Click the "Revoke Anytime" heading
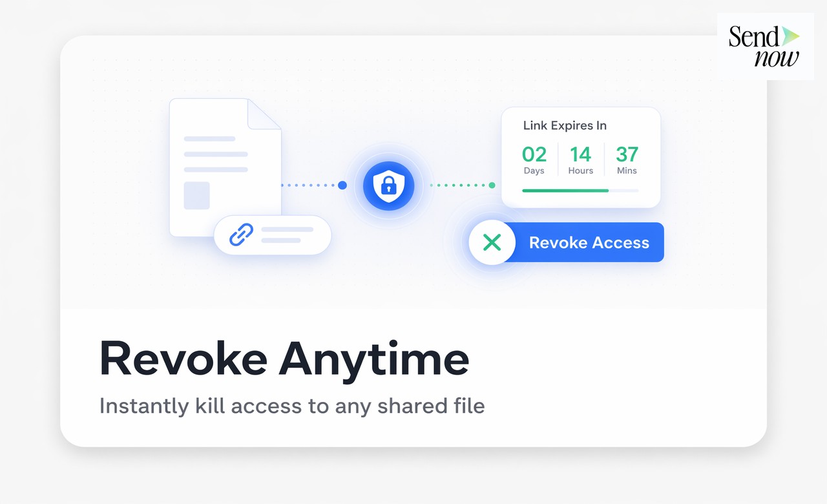This screenshot has width=827, height=504. click(284, 359)
